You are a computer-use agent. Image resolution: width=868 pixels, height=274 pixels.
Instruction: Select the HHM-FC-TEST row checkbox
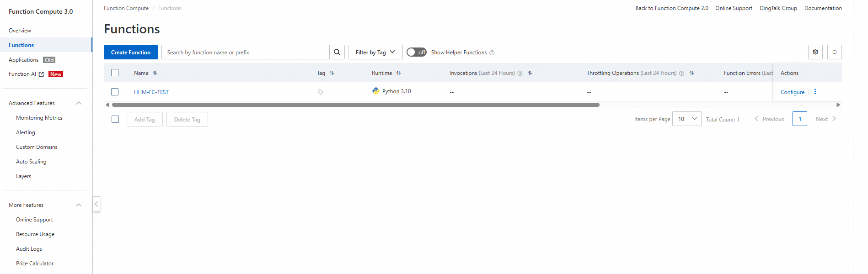(x=115, y=92)
